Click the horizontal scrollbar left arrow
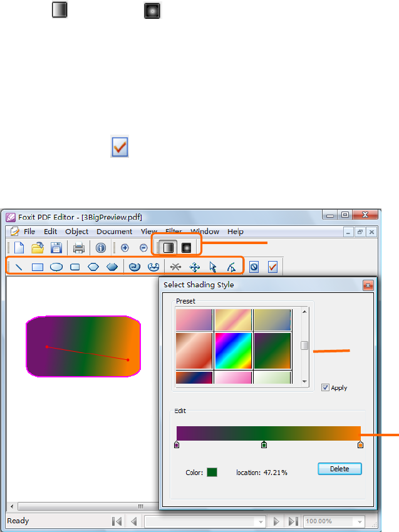The image size is (399, 532). pos(12,506)
